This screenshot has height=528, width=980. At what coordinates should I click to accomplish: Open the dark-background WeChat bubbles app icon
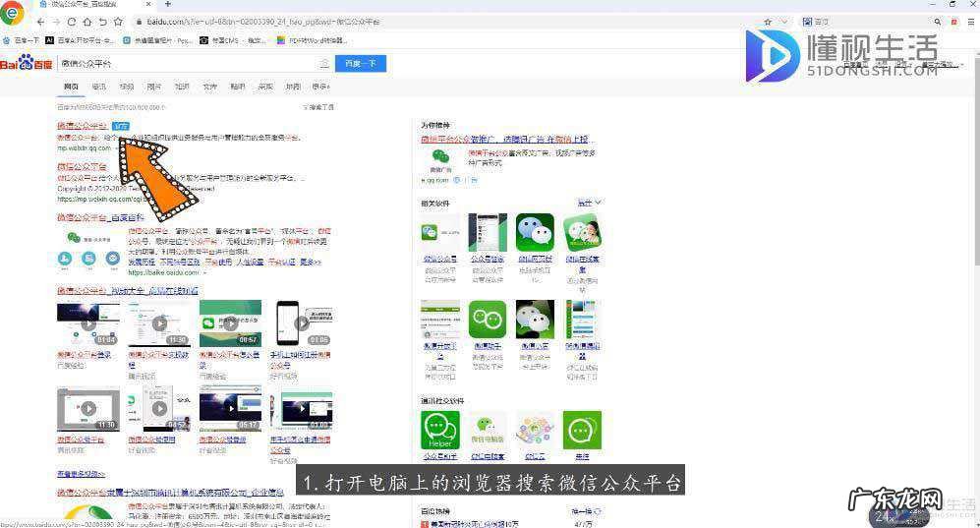coord(535,320)
